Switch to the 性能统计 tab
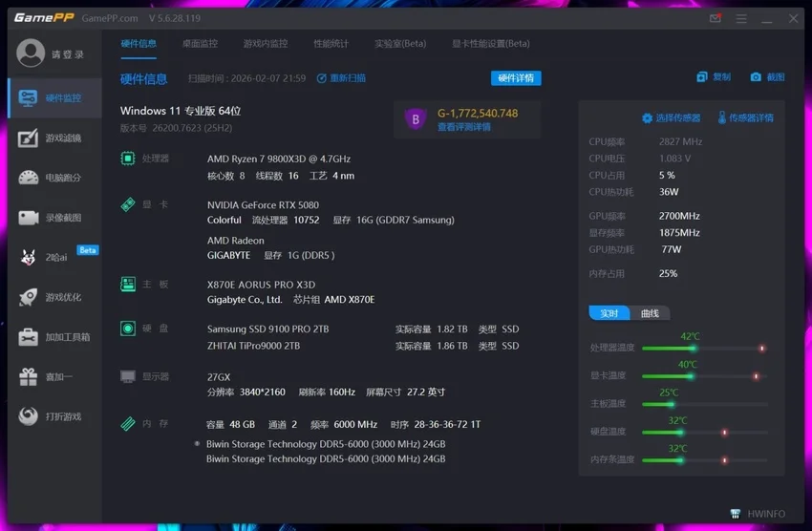Screen dimensions: 812x531 tap(331, 44)
